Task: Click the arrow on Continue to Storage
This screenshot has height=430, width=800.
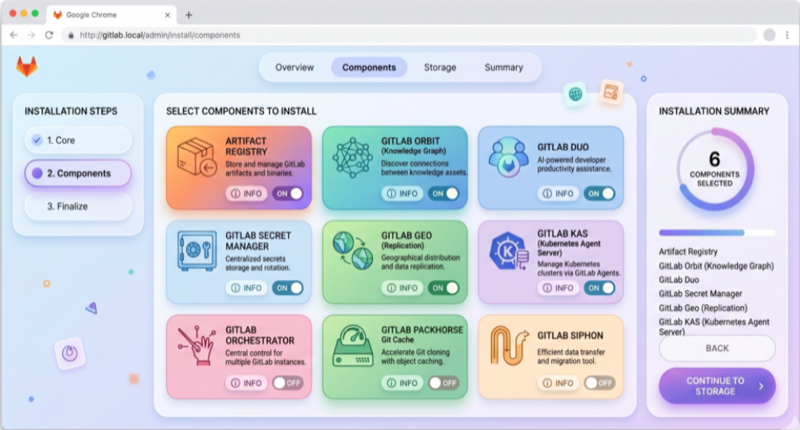Action: tap(761, 386)
